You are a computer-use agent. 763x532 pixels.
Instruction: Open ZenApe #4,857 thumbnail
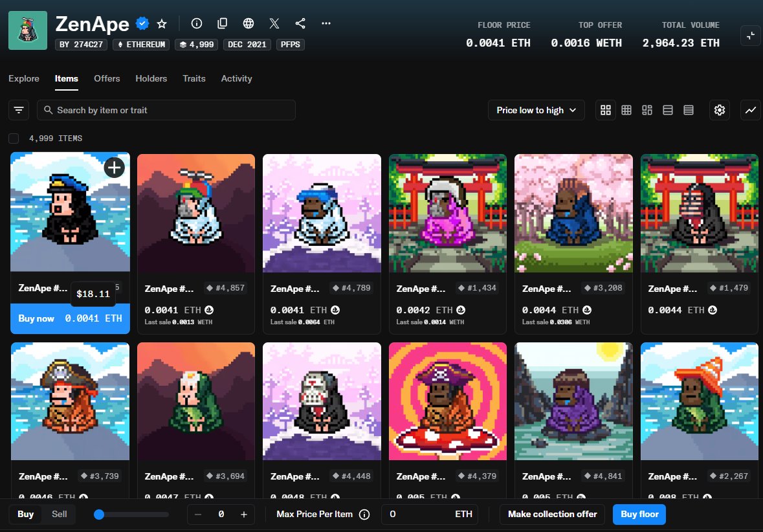click(x=196, y=213)
